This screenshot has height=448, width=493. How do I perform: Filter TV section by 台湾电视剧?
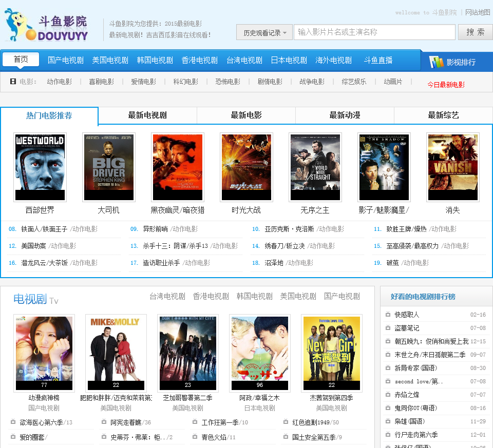pos(167,296)
